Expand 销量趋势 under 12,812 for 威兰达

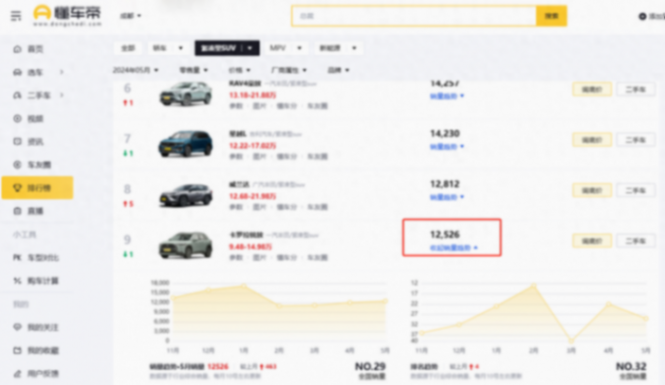click(x=447, y=197)
